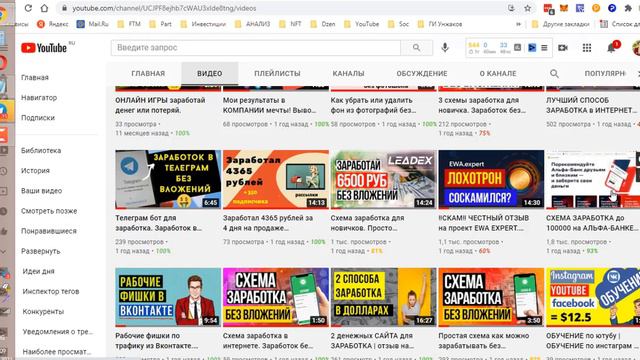
Task: Open Понравившиеся in sidebar
Action: pyautogui.click(x=49, y=231)
